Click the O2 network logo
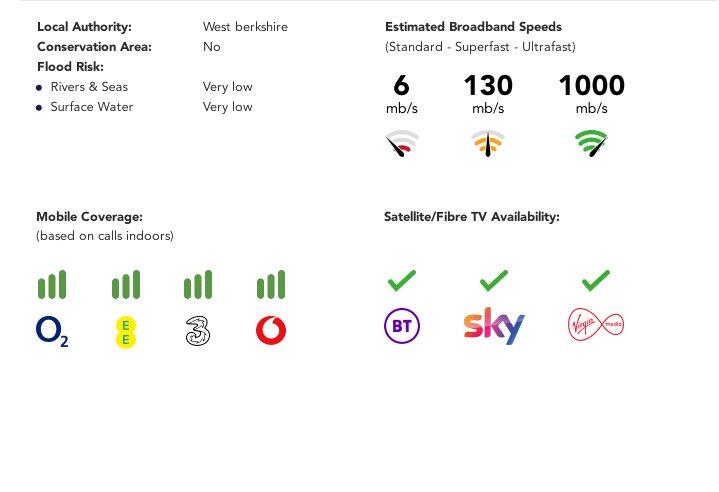 tap(52, 331)
